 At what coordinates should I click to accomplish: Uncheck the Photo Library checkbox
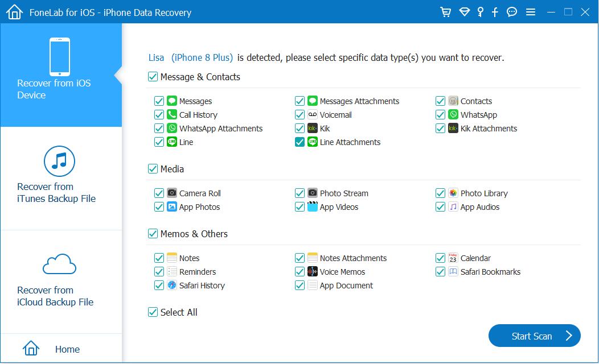click(x=440, y=193)
